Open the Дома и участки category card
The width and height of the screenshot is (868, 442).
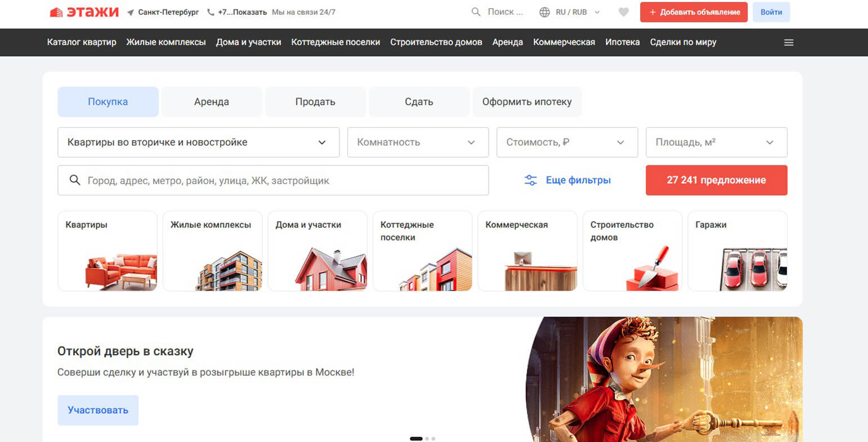tap(317, 251)
